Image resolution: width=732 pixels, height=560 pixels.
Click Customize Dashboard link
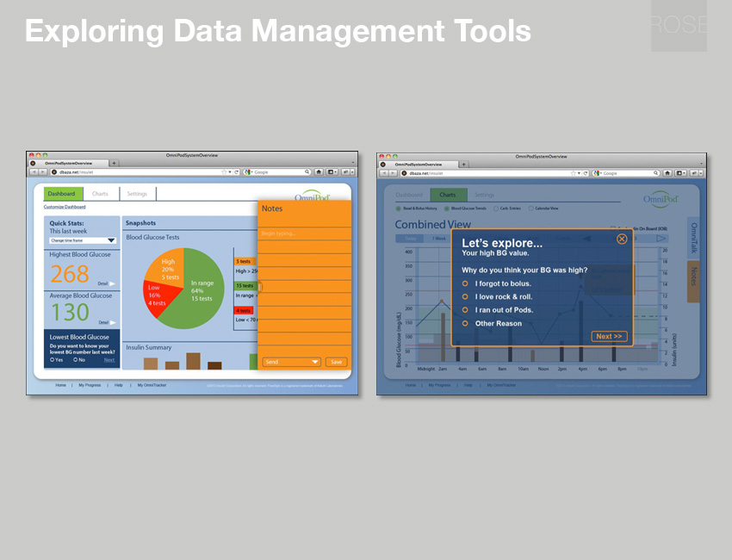pyautogui.click(x=65, y=207)
